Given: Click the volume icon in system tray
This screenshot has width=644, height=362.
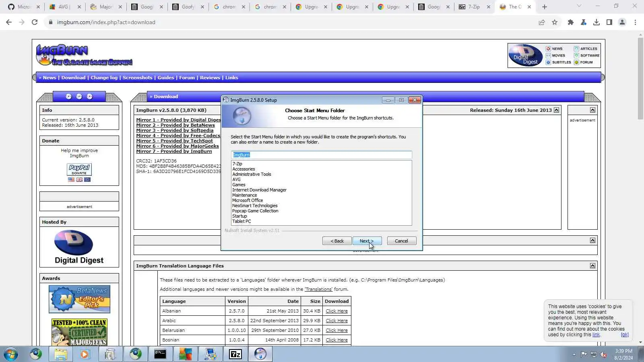Looking at the screenshot, I should click(603, 354).
